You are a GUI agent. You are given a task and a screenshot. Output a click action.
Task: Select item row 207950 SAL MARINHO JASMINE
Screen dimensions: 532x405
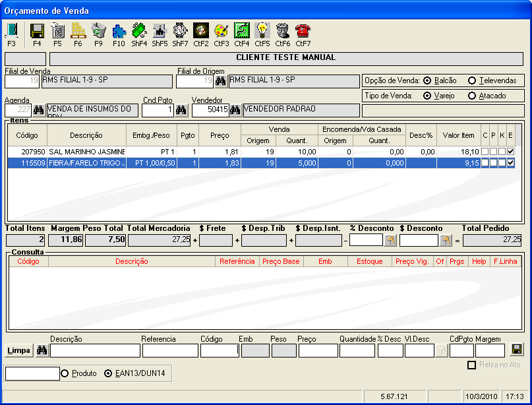261,152
